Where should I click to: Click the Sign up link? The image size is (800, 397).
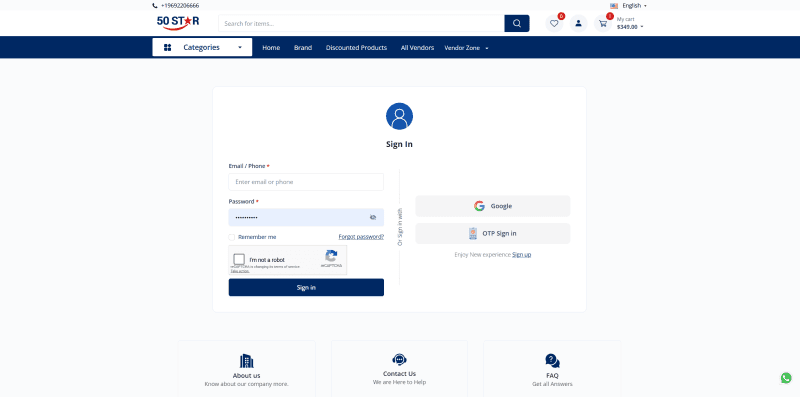coord(521,254)
